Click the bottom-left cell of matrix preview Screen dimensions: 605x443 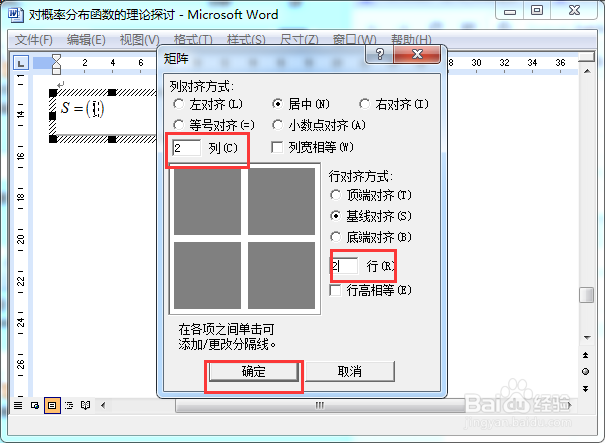pyautogui.click(x=207, y=275)
